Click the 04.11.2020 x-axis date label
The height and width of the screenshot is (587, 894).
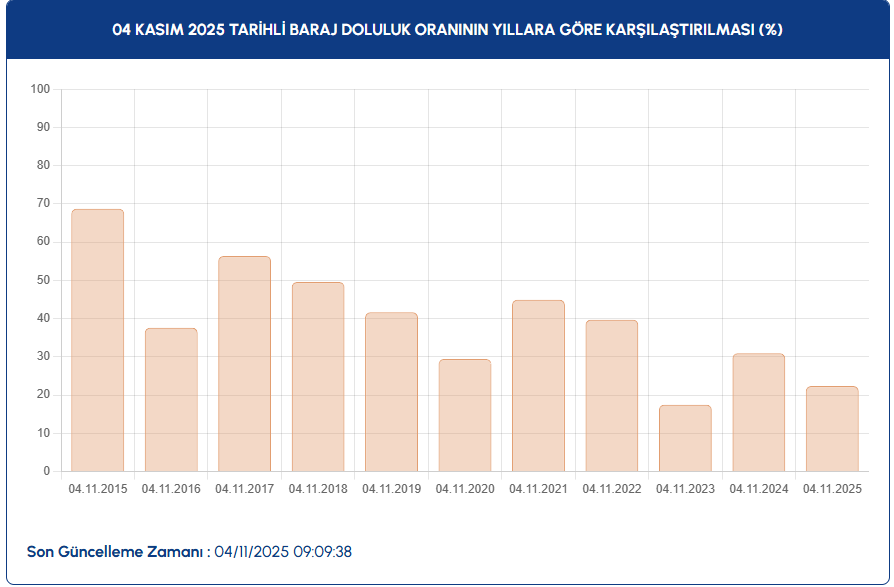[465, 489]
